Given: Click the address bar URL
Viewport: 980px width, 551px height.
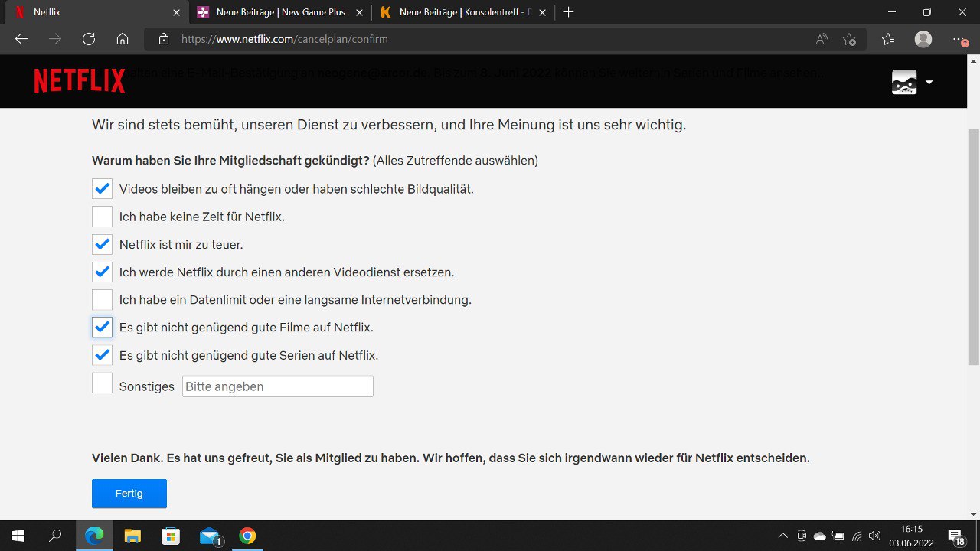Looking at the screenshot, I should pos(285,39).
